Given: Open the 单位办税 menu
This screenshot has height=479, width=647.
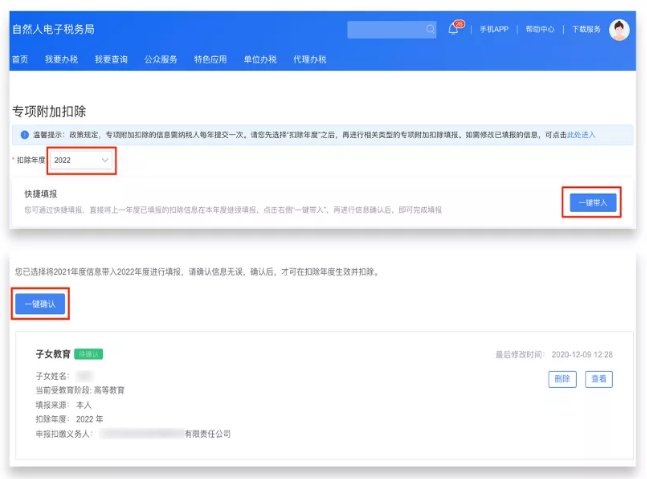Looking at the screenshot, I should [260, 59].
